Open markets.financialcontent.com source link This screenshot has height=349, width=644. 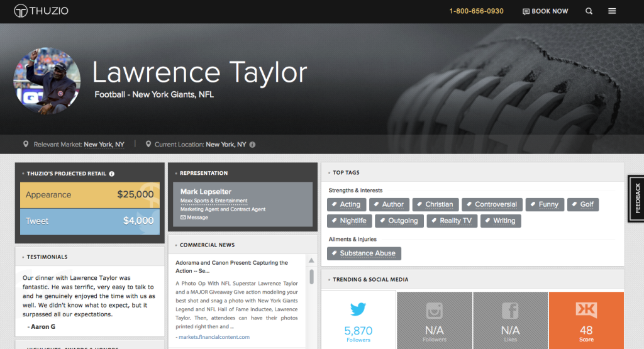(x=214, y=337)
